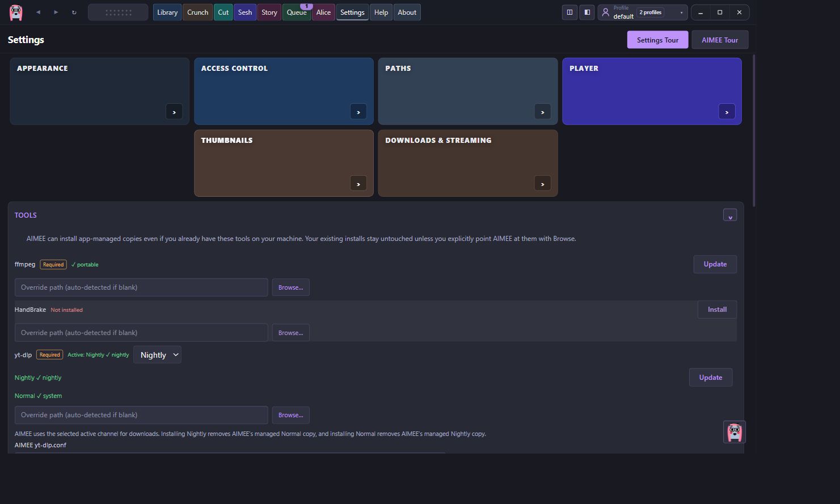Viewport: 840px width, 504px height.
Task: Click the AIMEE yt-dlp.conf label
Action: [40, 445]
